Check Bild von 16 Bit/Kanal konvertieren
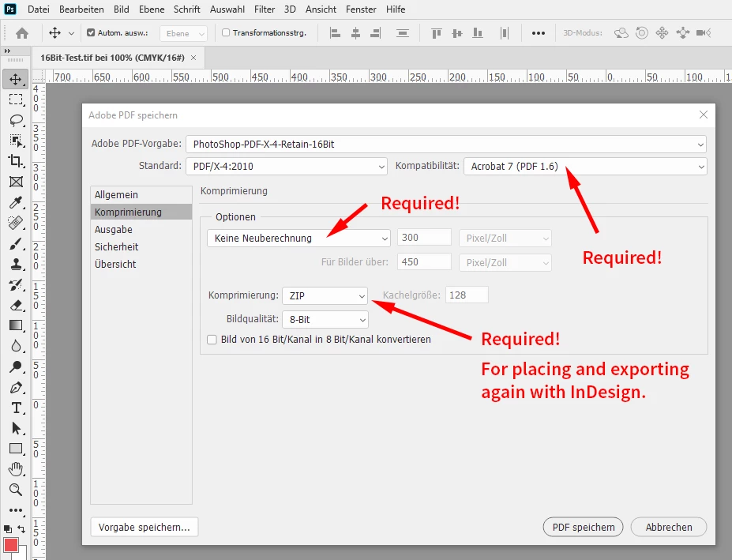This screenshot has width=732, height=560. pos(212,340)
